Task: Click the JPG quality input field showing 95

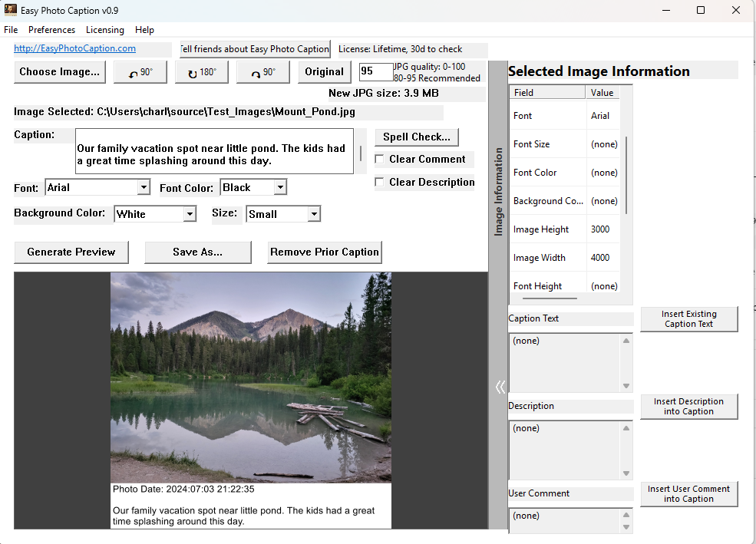Action: click(x=376, y=72)
